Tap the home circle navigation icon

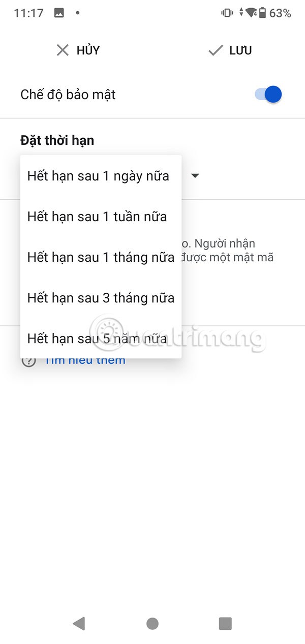point(152,623)
